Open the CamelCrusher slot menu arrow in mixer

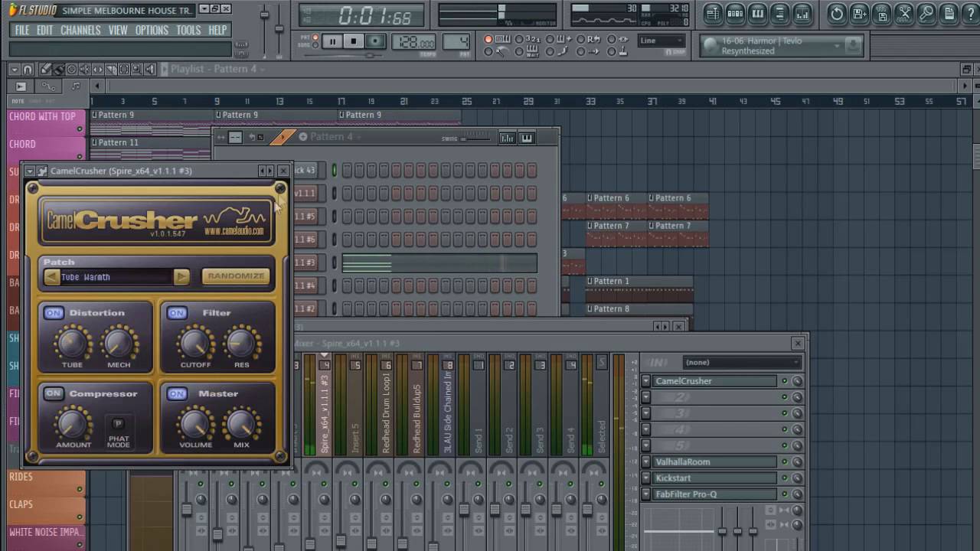646,381
